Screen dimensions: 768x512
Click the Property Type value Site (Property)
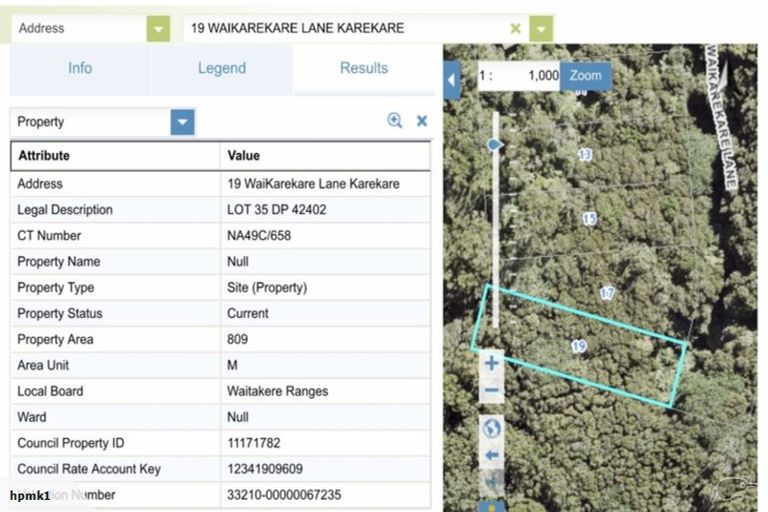[267, 288]
